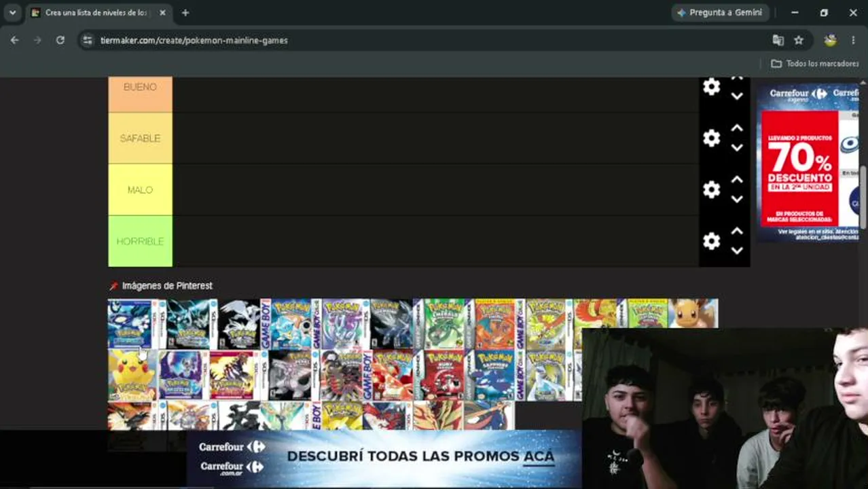
Task: Click the BUENO tier color label
Action: [140, 94]
